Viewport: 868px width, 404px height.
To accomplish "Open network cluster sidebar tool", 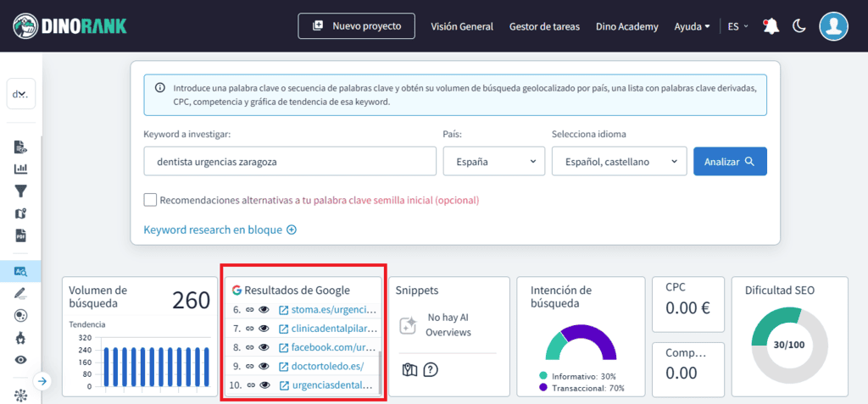I will [x=20, y=396].
